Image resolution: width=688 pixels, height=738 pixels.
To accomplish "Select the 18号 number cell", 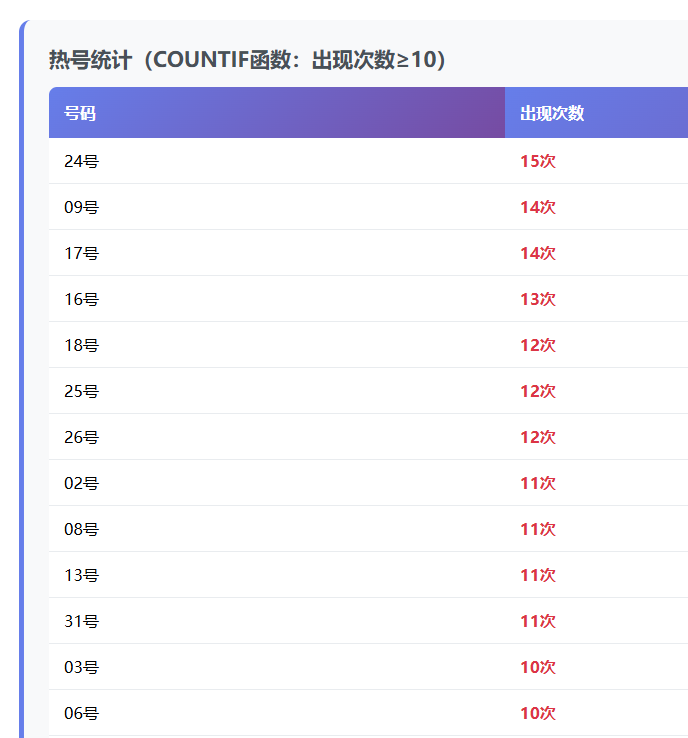I will pyautogui.click(x=82, y=345).
